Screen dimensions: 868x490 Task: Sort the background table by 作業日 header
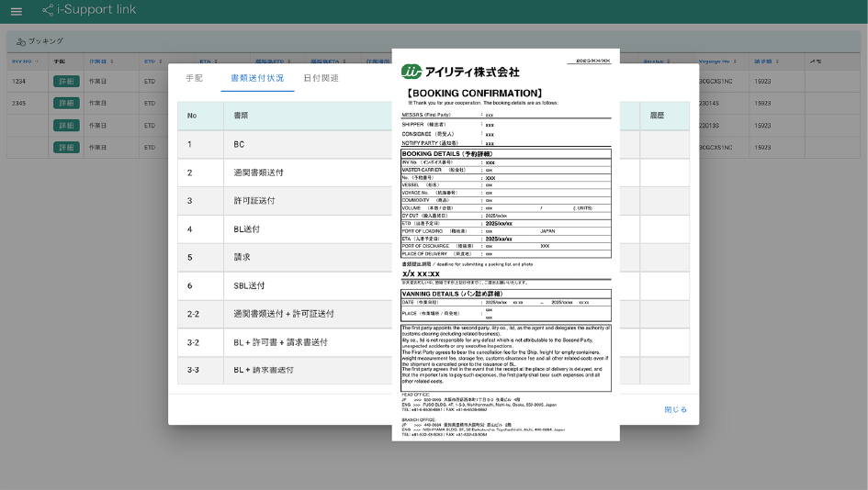point(101,61)
